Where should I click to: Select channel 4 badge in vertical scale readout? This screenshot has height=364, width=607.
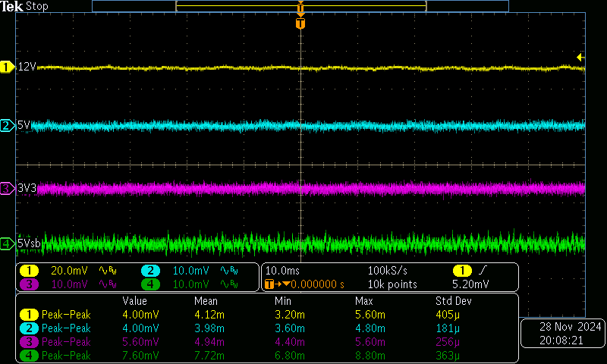[x=150, y=284]
